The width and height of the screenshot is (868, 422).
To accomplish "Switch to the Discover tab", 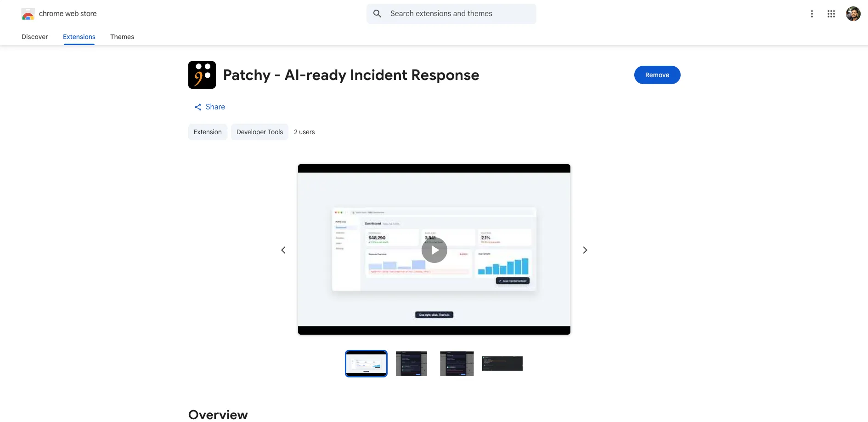I will click(x=35, y=37).
